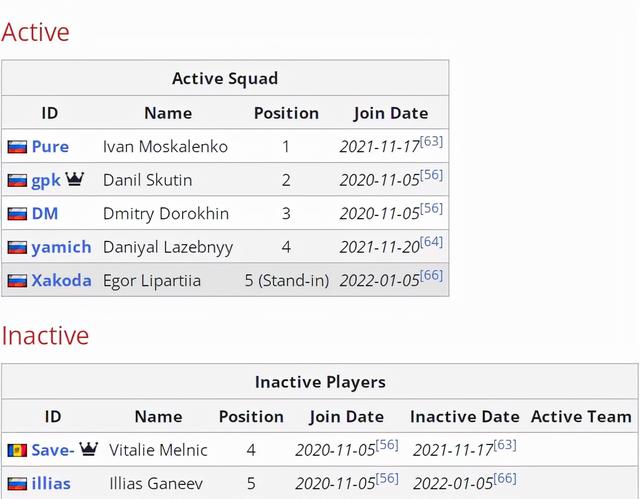Click reference [66] on Xakoda's join date
The height and width of the screenshot is (499, 640).
[431, 275]
